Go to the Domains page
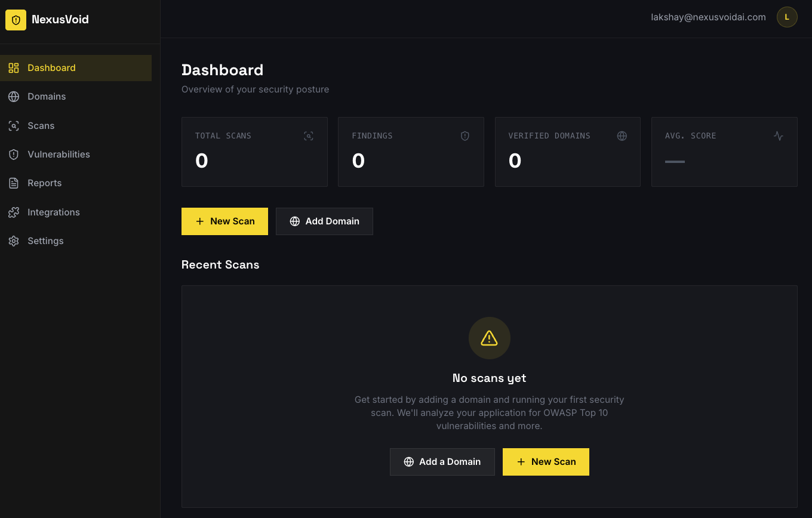The image size is (812, 518). [x=76, y=97]
